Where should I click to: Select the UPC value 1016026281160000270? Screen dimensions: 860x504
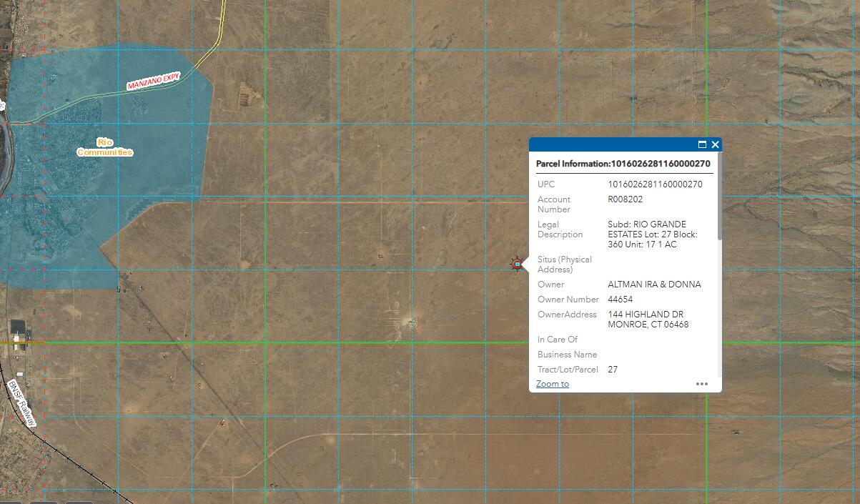point(655,184)
